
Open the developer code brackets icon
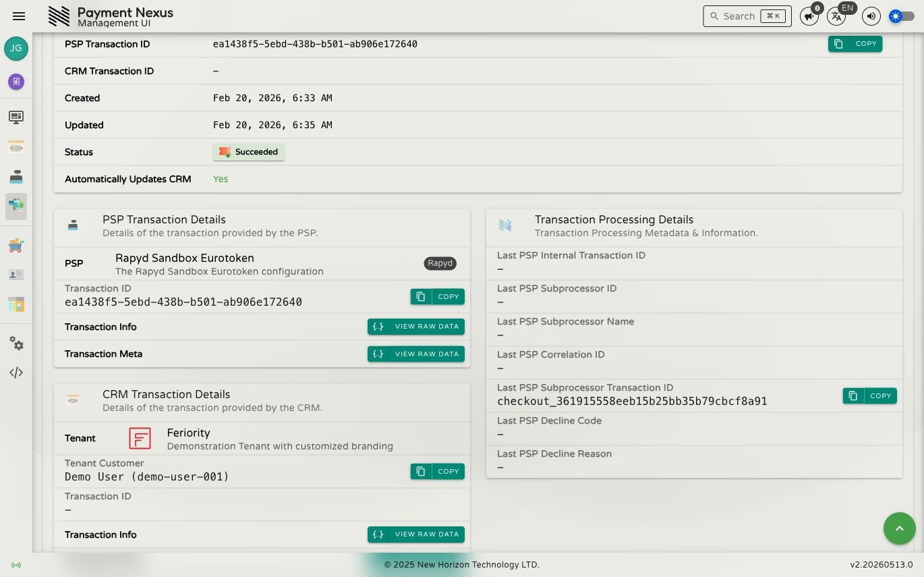point(16,373)
